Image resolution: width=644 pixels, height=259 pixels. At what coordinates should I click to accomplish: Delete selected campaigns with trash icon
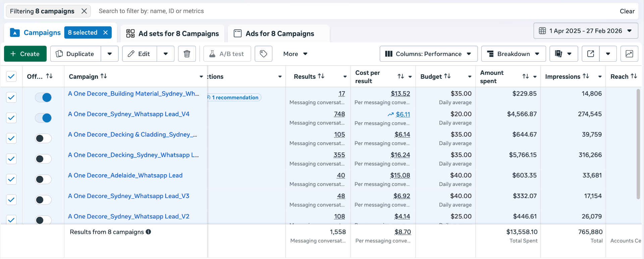coord(187,54)
